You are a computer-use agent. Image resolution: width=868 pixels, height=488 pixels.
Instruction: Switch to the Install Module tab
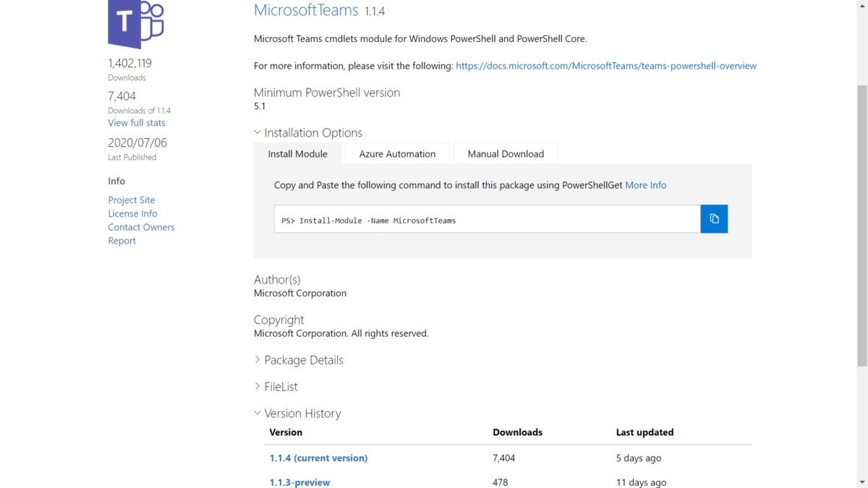pos(297,154)
